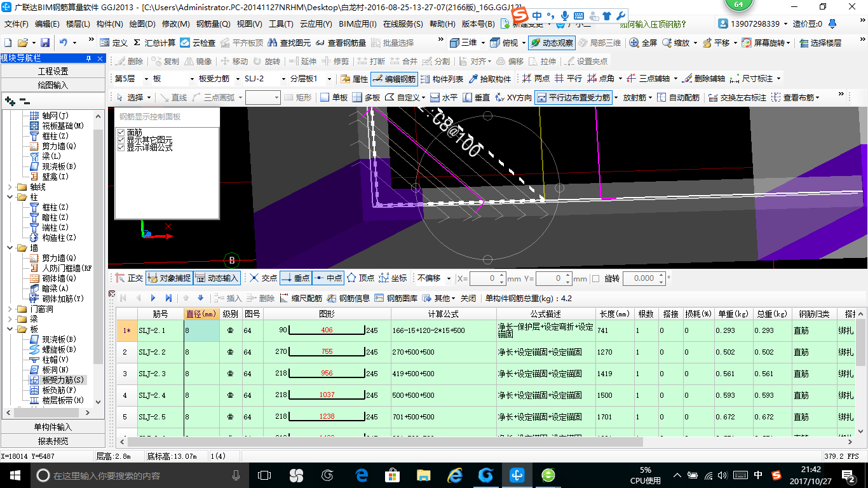The width and height of the screenshot is (868, 488).
Task: Select 多板 multi slab tool
Action: tap(366, 97)
